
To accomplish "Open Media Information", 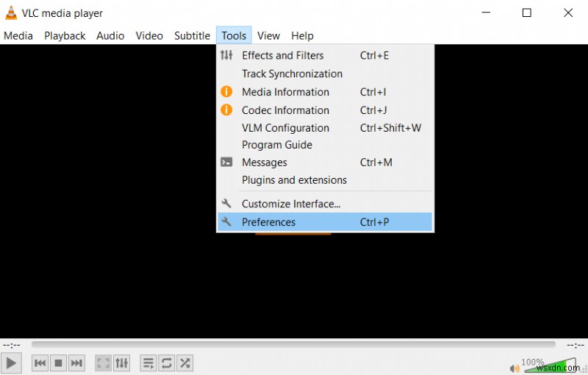I will coord(325,92).
